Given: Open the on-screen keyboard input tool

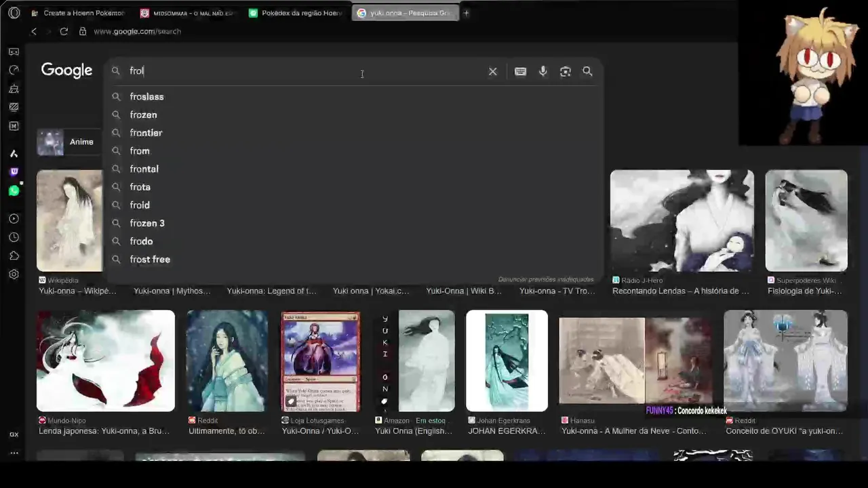Looking at the screenshot, I should [520, 71].
